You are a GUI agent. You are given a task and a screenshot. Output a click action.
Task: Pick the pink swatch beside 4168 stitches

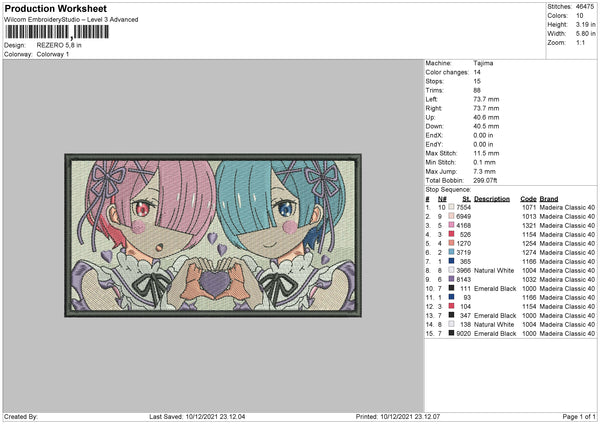pos(452,225)
